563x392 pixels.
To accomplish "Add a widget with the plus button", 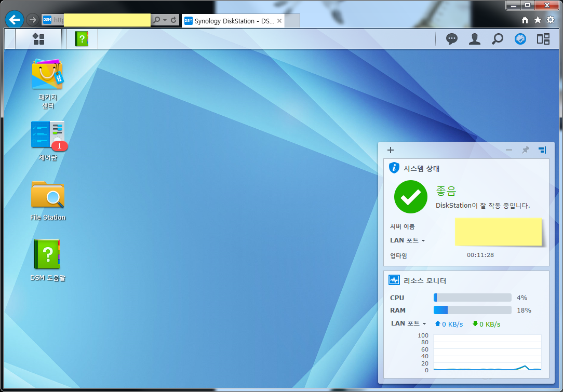I will click(391, 150).
